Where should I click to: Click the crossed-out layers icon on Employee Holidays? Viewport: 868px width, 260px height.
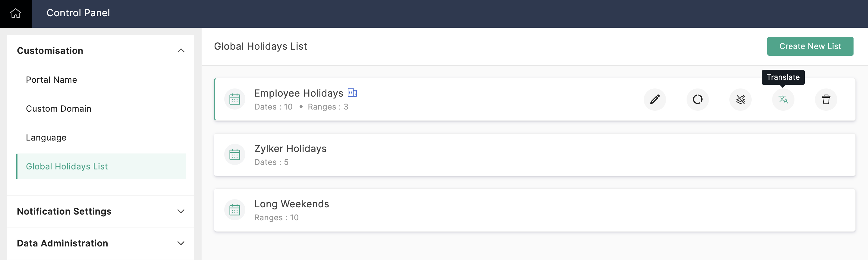pyautogui.click(x=740, y=100)
